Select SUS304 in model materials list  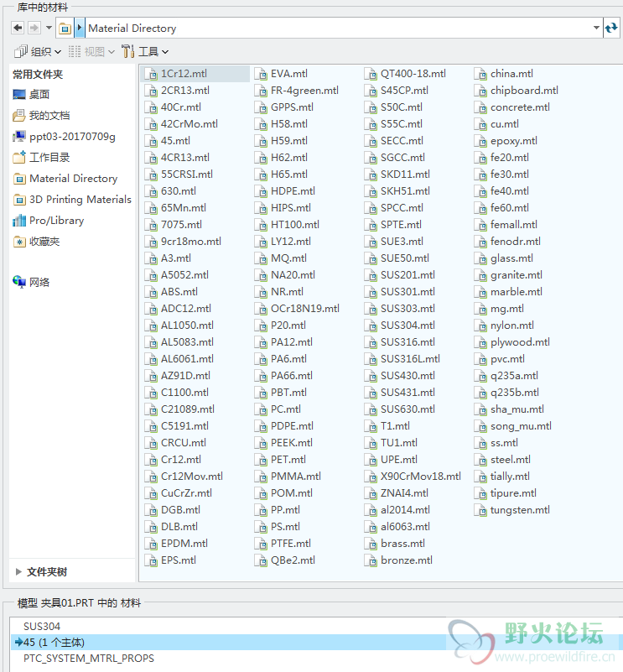tap(42, 627)
